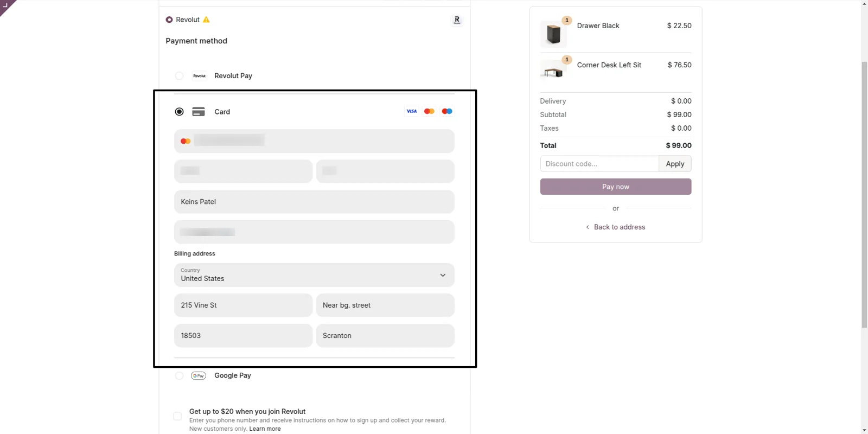Click the Subtotal value $ 99.00
Viewport: 868px width, 434px height.
click(x=679, y=114)
